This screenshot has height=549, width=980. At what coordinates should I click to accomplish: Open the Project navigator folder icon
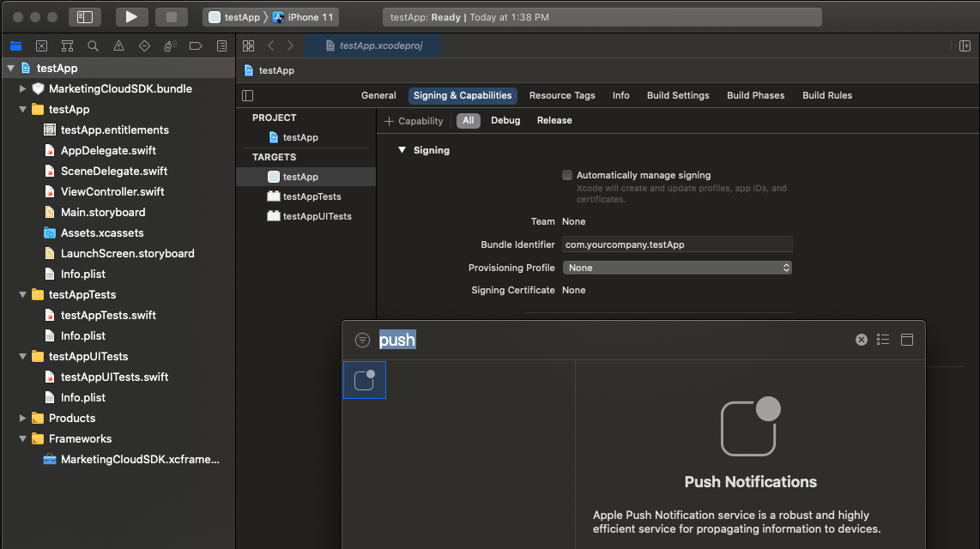coord(15,45)
